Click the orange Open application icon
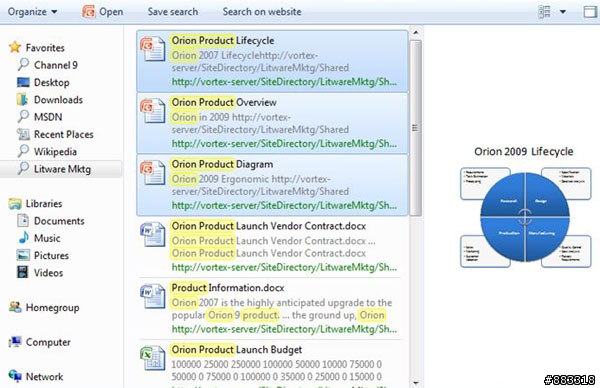This screenshot has width=600, height=388. [88, 11]
